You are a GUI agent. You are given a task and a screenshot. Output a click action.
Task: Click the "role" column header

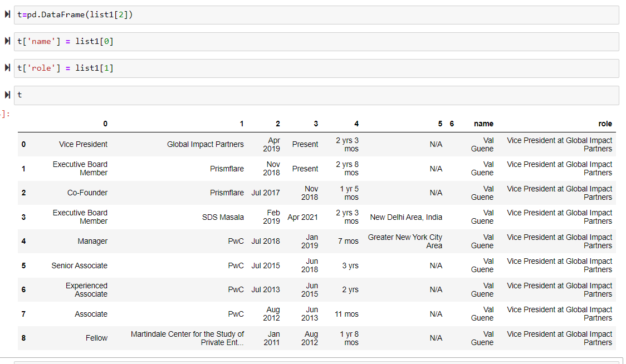605,124
